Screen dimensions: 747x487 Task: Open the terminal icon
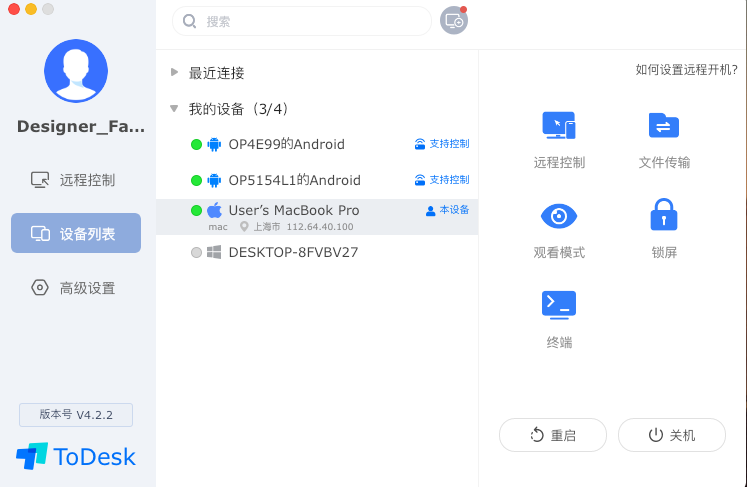tap(559, 305)
